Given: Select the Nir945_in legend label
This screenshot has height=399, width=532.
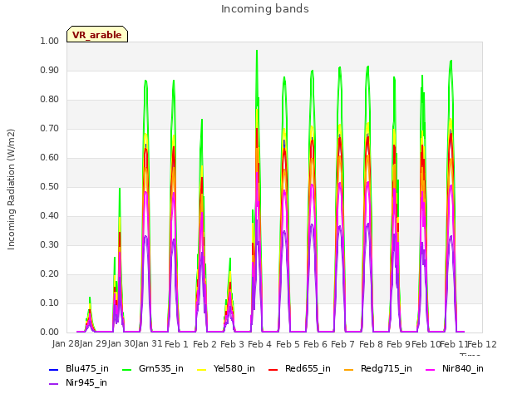Looking at the screenshot, I should [x=86, y=382].
